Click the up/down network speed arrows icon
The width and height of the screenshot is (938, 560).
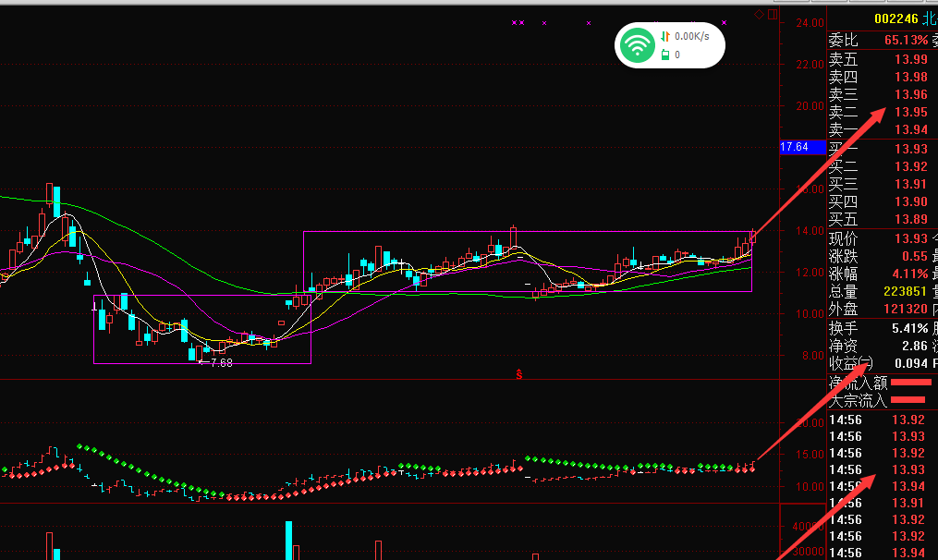pyautogui.click(x=665, y=36)
